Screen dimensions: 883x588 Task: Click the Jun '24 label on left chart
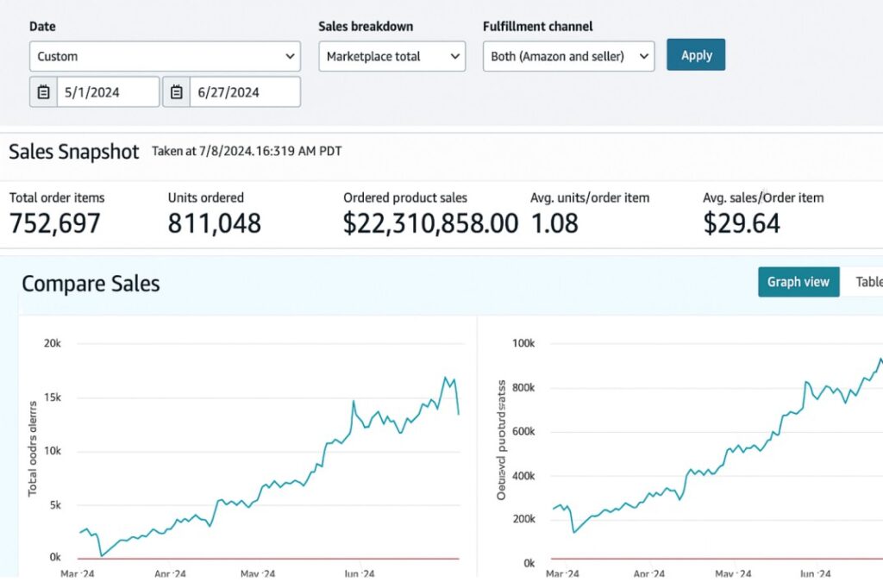359,573
